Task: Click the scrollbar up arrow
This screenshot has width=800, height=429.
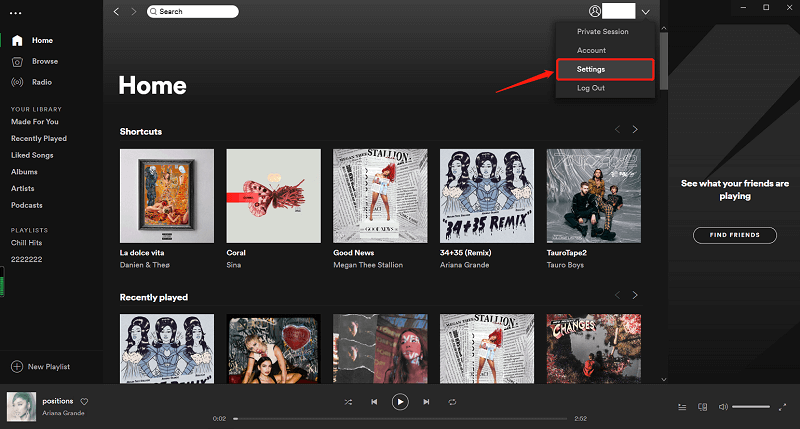Action: click(x=664, y=29)
